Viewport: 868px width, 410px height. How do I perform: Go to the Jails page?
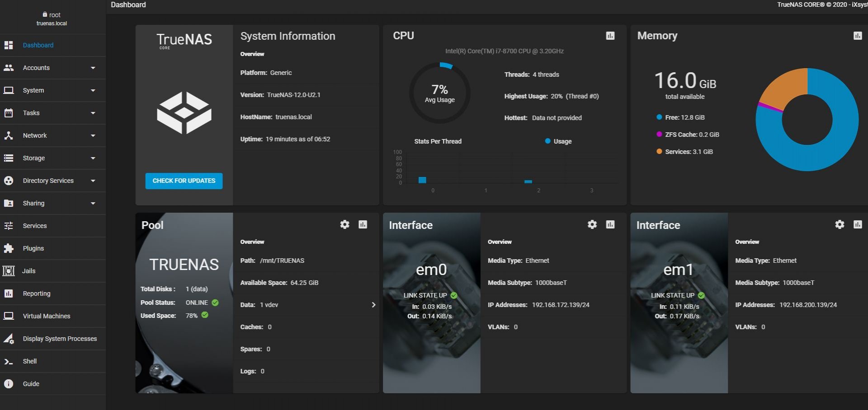pos(53,271)
